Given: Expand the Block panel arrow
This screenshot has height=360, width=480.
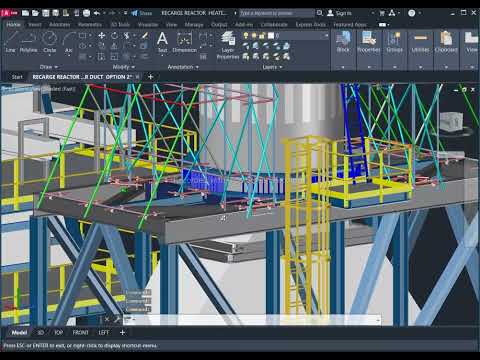Looking at the screenshot, I should coord(343,67).
